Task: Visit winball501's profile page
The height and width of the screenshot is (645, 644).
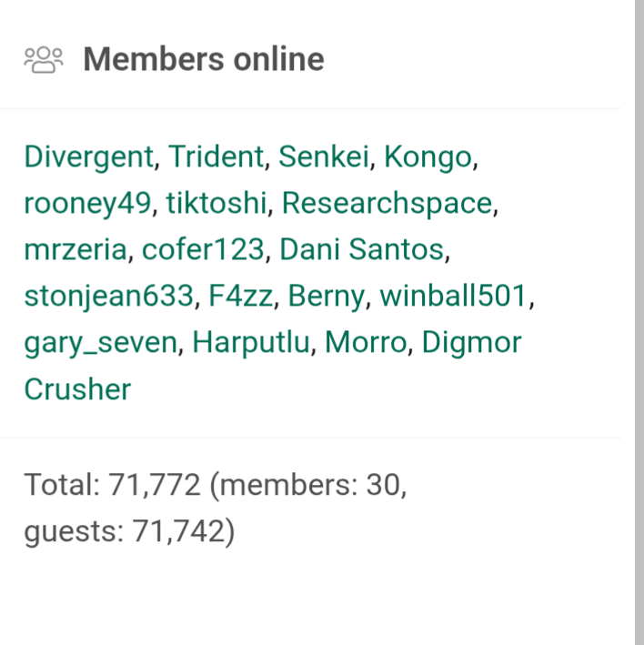Action: point(453,296)
